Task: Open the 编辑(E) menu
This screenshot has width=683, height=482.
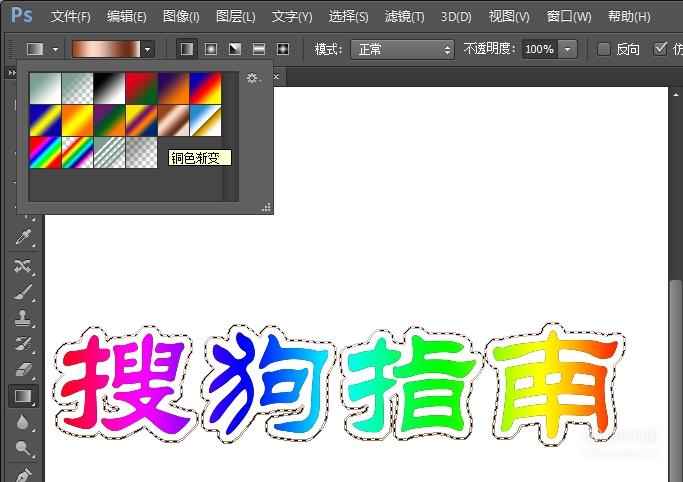Action: point(126,17)
